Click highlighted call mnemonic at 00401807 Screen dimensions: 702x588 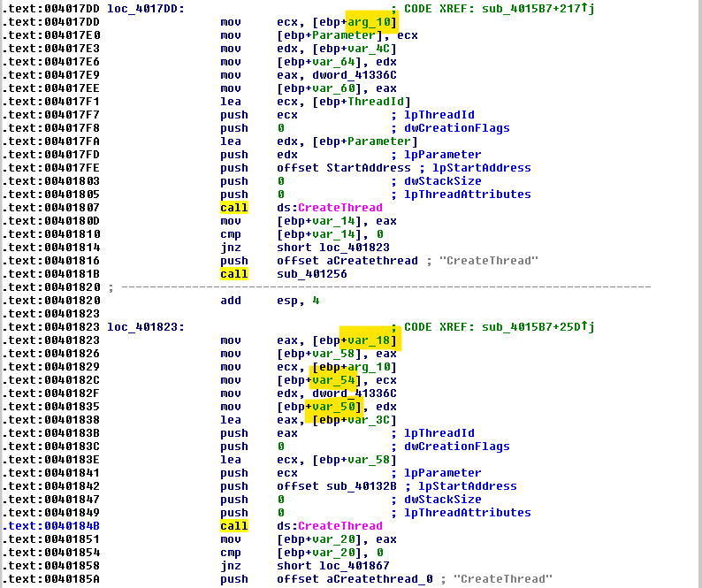click(233, 208)
